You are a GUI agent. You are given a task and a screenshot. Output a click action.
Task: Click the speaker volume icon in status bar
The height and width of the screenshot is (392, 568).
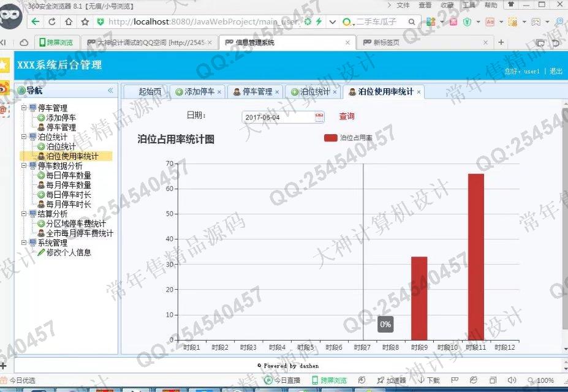[512, 380]
